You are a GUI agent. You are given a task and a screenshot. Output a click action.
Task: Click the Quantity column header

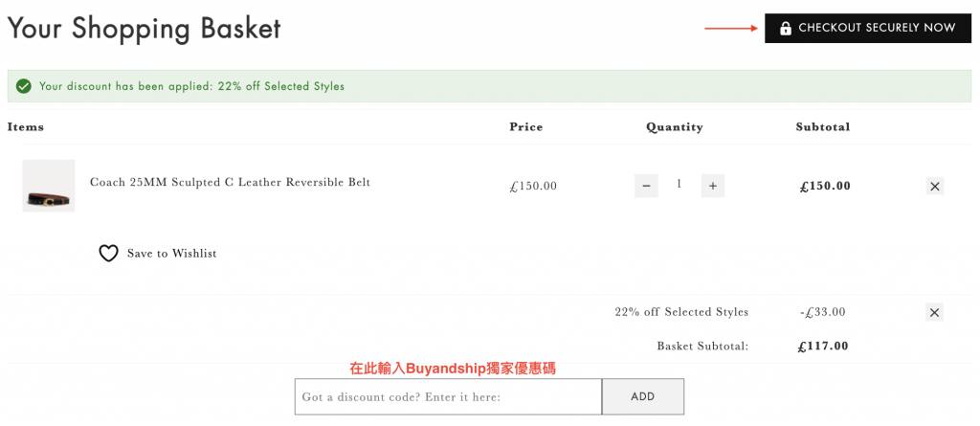coord(675,126)
